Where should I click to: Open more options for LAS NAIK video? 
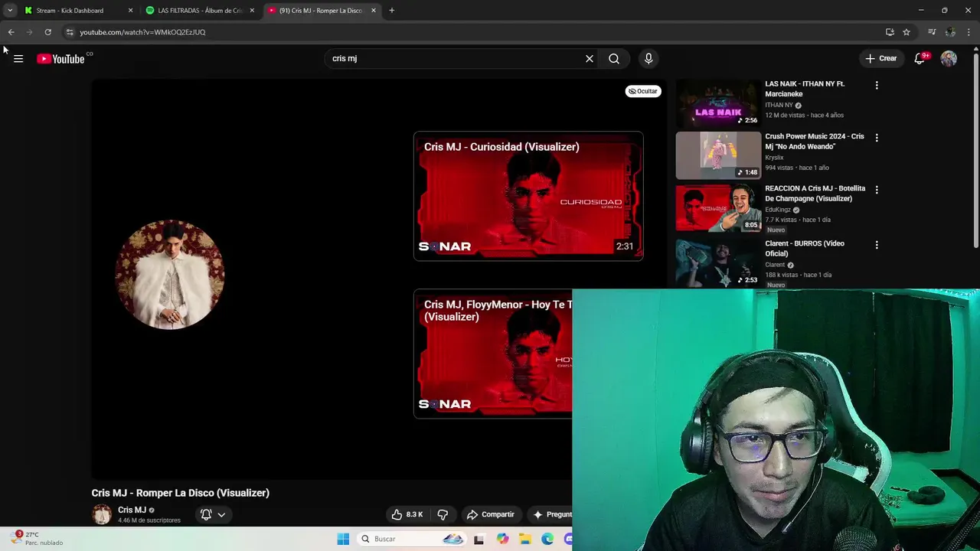coord(877,86)
